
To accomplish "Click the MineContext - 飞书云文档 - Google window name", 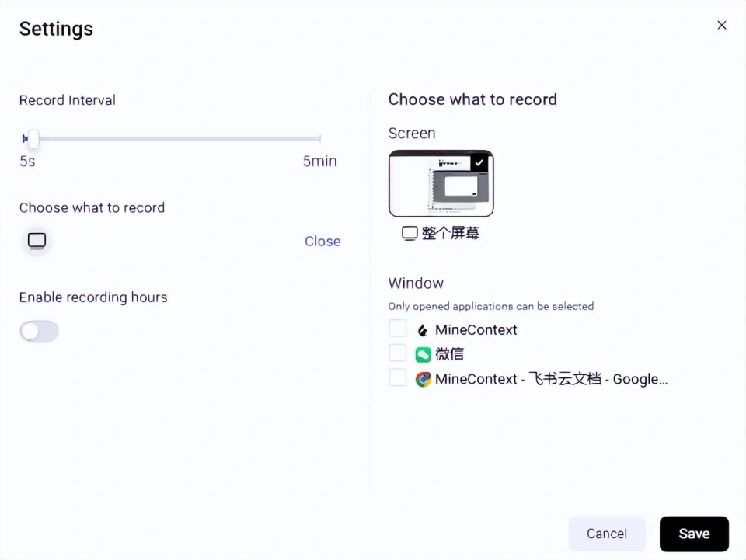I will point(551,379).
